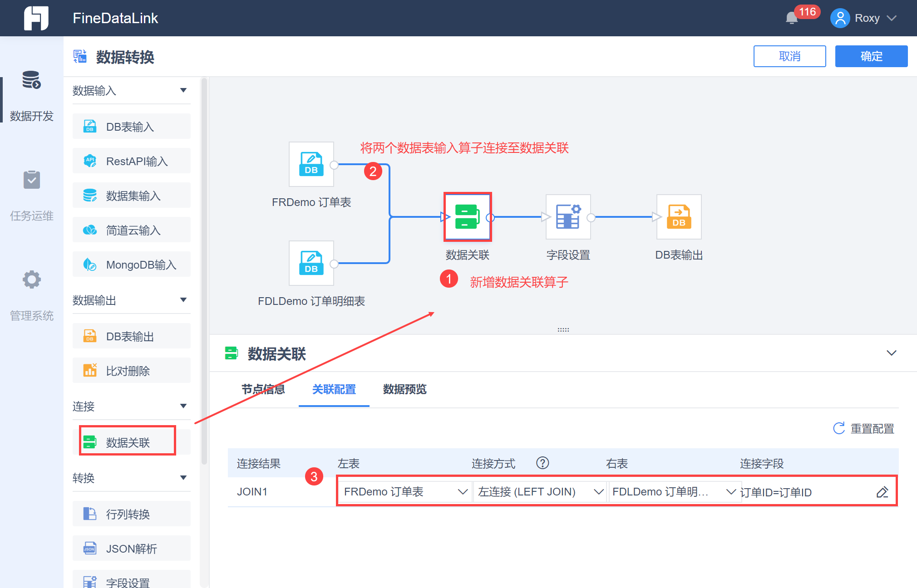Collapse the 数据输入 section
917x588 pixels.
pyautogui.click(x=183, y=90)
